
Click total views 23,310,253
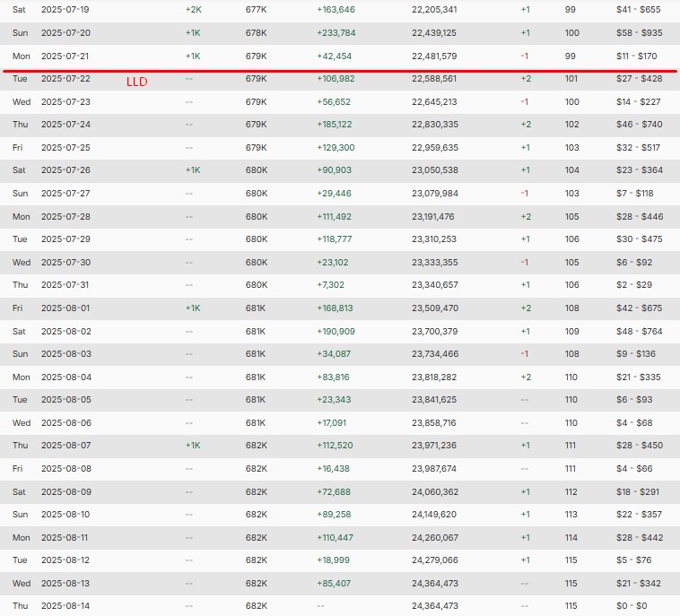434,239
